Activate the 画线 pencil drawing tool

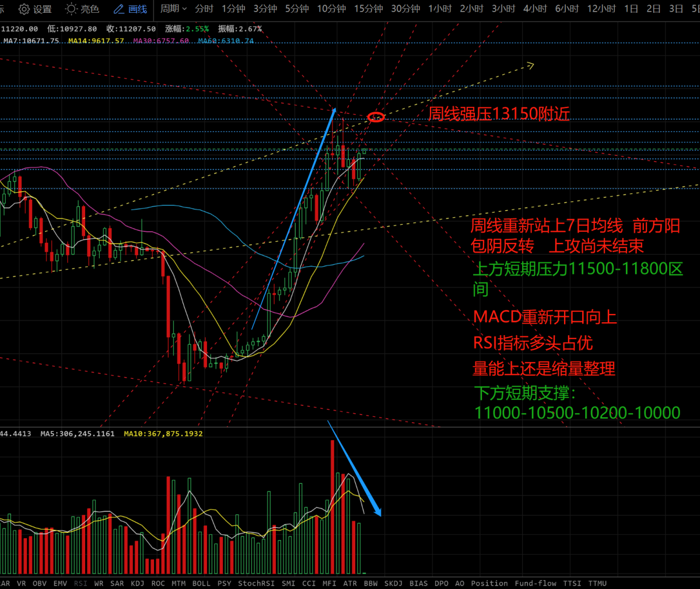[x=130, y=9]
